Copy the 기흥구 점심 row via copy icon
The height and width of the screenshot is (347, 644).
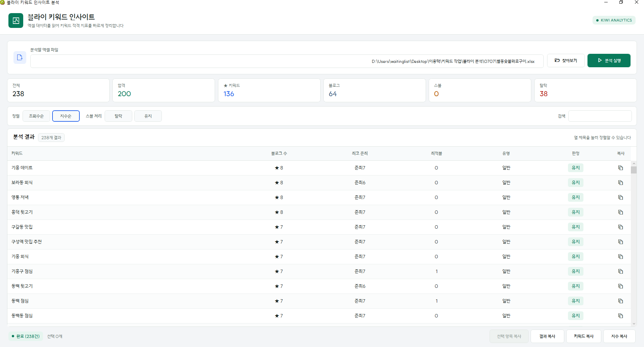click(620, 271)
